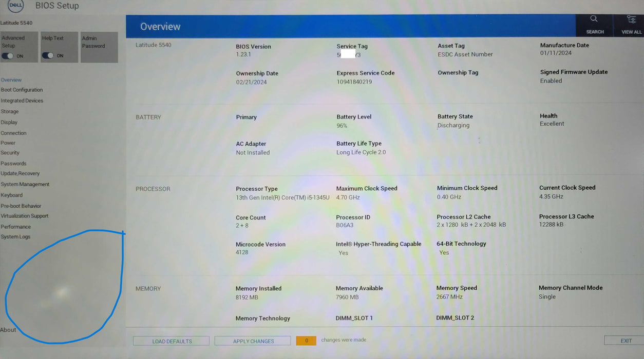
Task: Click Current Clock Speed 4.35 GHz
Action: pos(551,196)
